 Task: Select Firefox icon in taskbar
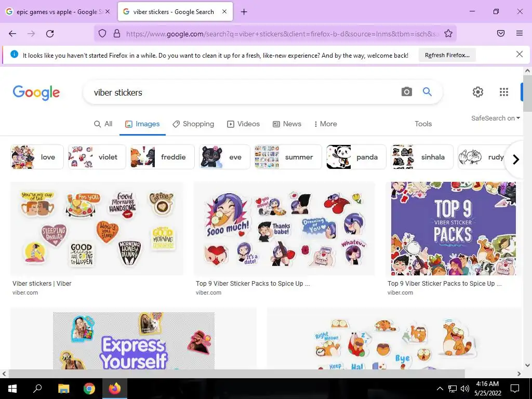115,389
